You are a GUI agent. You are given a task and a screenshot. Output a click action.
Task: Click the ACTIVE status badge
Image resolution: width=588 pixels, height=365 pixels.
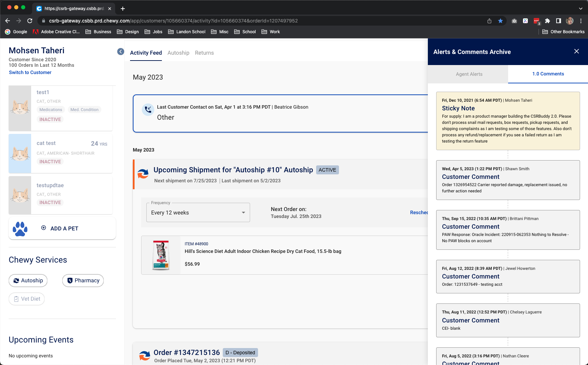327,170
